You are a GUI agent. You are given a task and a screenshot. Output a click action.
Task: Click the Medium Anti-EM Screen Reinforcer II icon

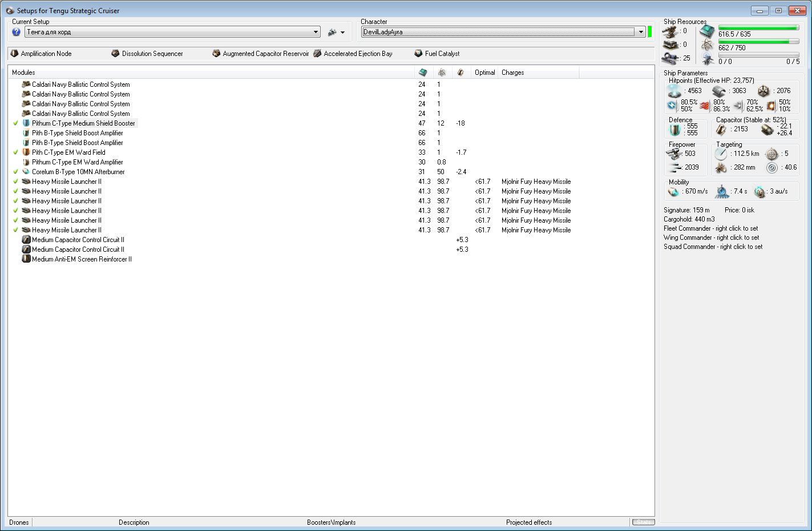[26, 259]
